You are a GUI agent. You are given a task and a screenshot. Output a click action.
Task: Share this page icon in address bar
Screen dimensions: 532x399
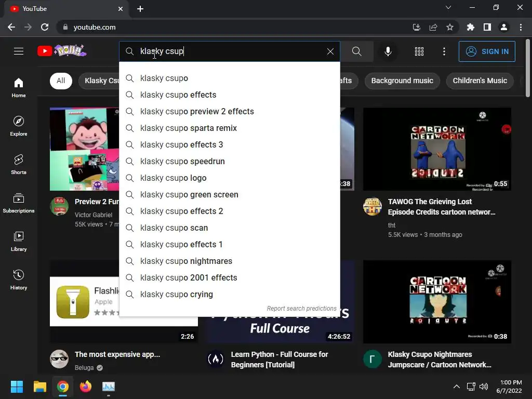click(433, 27)
